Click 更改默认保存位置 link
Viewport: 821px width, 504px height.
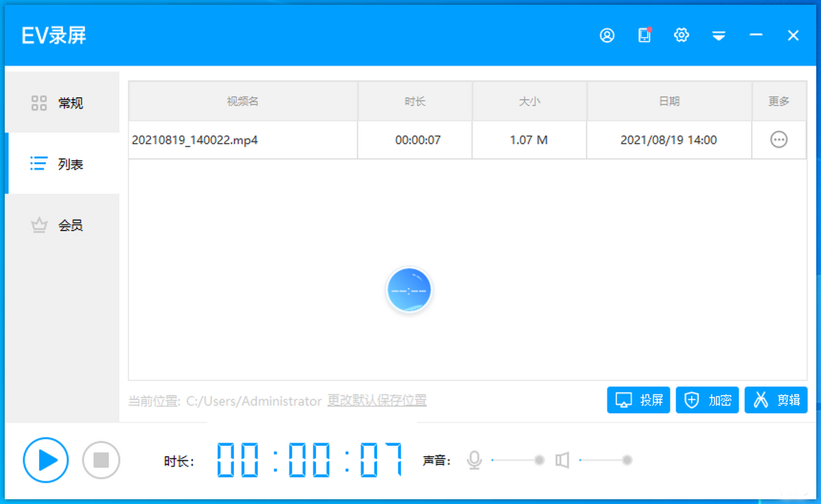point(377,400)
